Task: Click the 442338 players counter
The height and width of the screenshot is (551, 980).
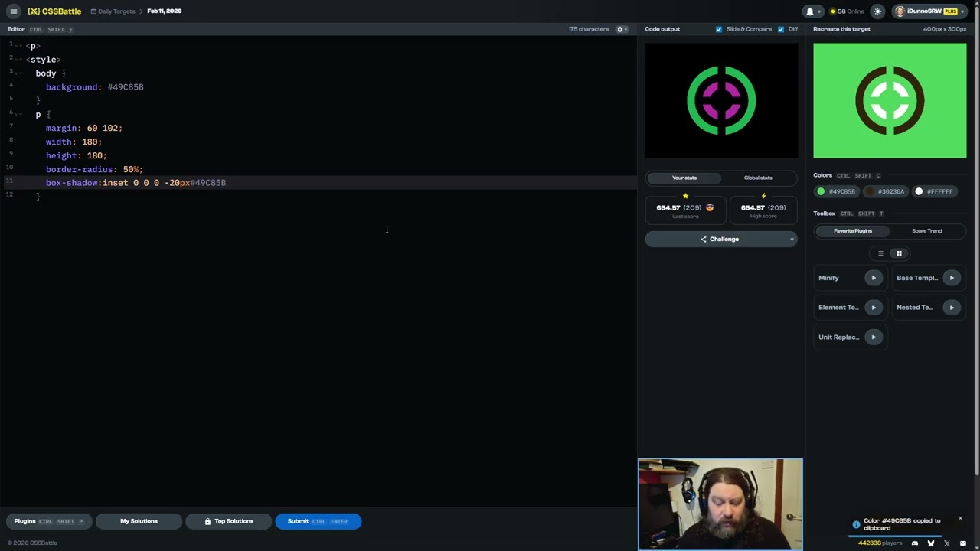Action: coord(880,543)
